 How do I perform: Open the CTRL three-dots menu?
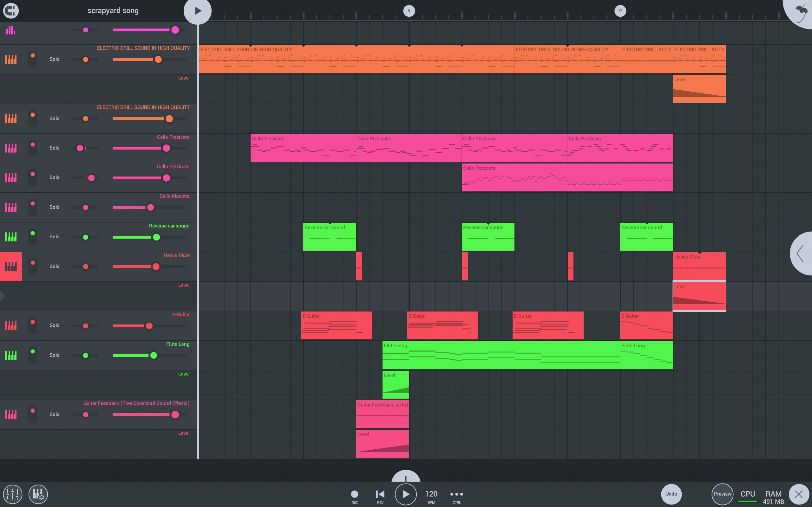tap(456, 494)
